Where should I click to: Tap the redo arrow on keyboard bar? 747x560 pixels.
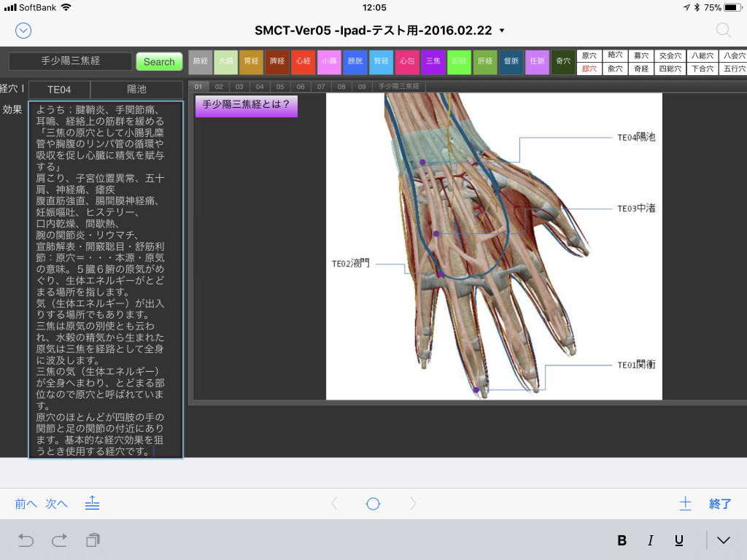[59, 540]
